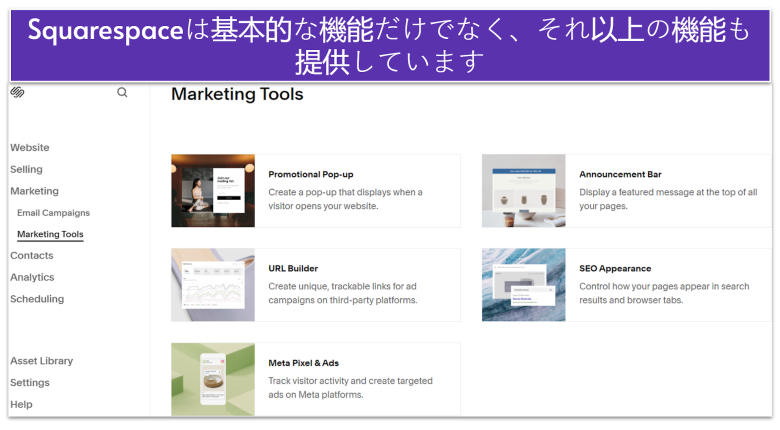Click the Announcement Bar thumbnail image

(x=523, y=191)
